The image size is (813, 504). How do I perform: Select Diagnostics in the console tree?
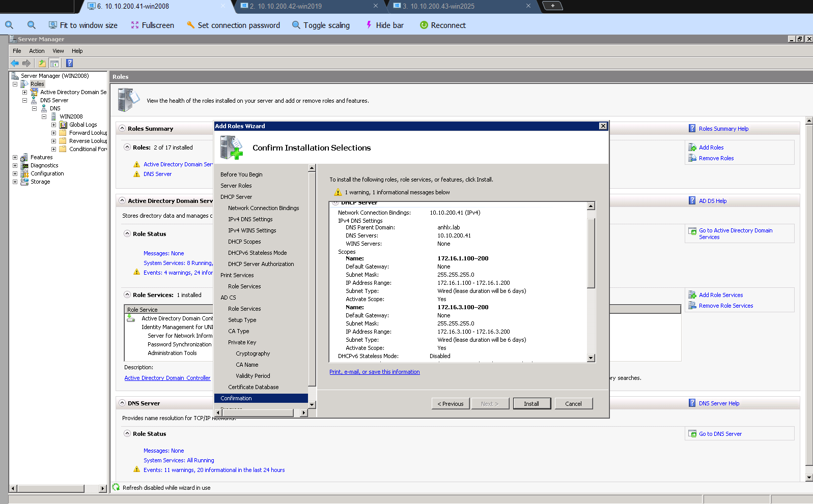44,165
